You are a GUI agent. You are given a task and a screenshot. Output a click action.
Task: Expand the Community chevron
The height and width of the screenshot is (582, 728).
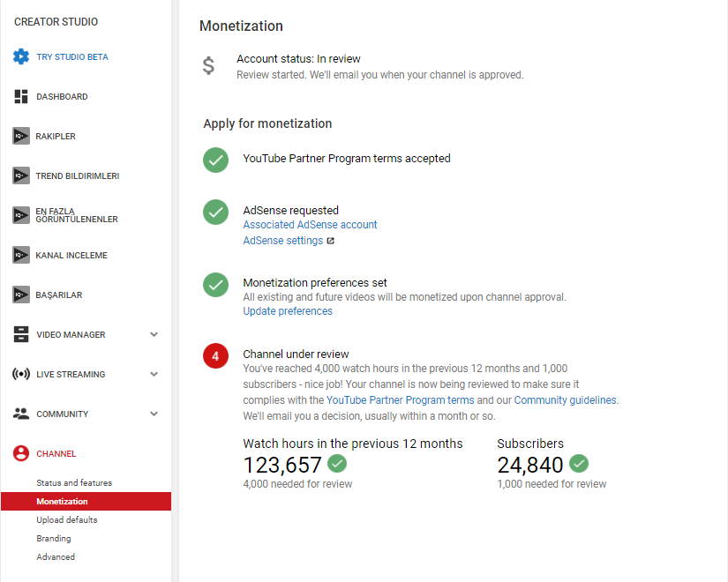coord(154,414)
